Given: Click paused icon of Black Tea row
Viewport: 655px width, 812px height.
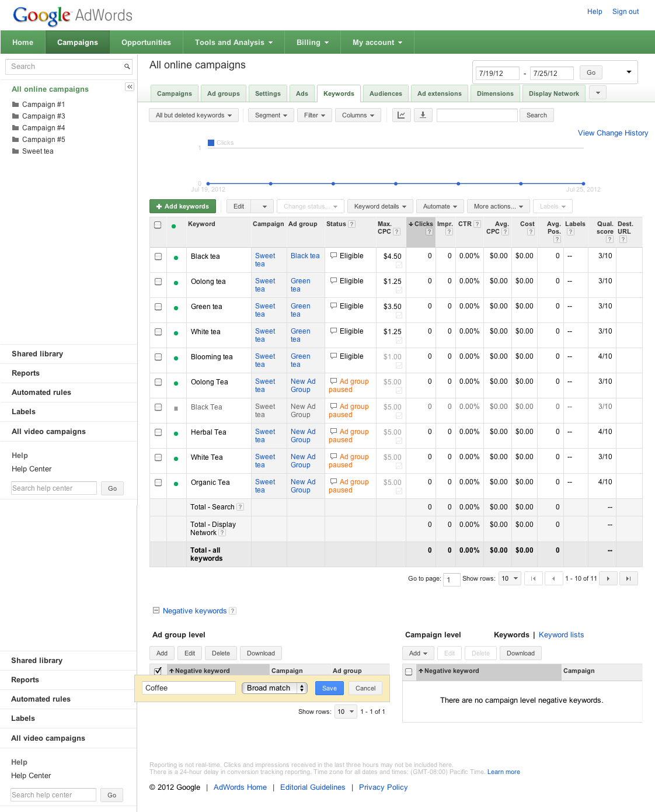Looking at the screenshot, I should click(x=176, y=408).
